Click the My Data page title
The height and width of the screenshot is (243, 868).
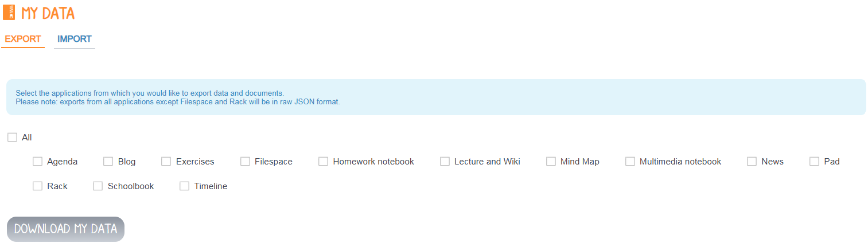coord(48,13)
